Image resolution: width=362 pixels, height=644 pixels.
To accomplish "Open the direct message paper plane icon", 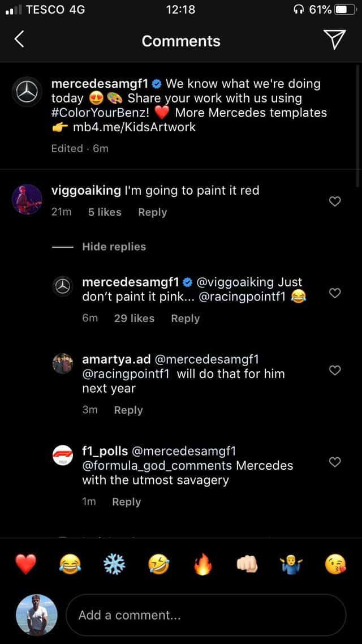I will coord(334,39).
